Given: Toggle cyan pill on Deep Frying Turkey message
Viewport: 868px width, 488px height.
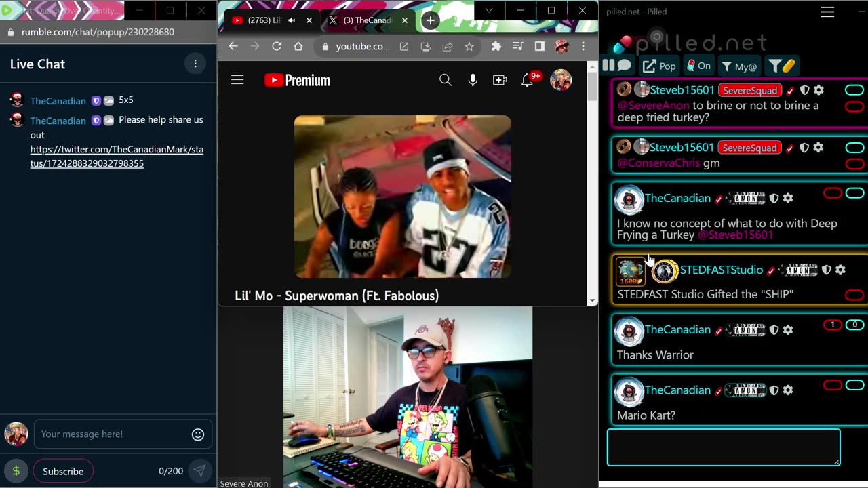Looking at the screenshot, I should pos(854,193).
